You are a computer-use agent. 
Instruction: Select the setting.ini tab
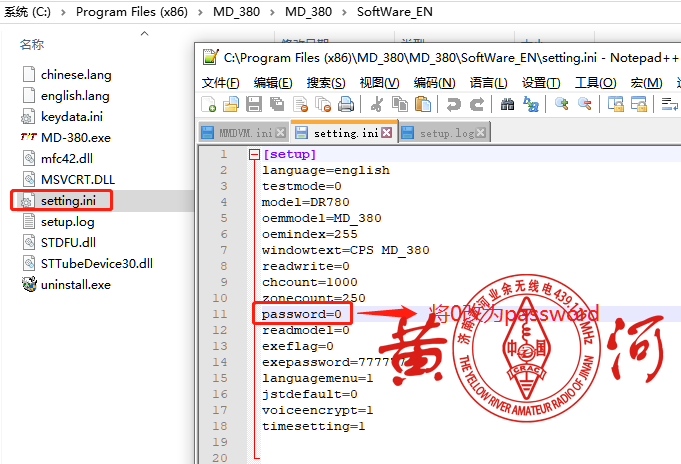344,133
